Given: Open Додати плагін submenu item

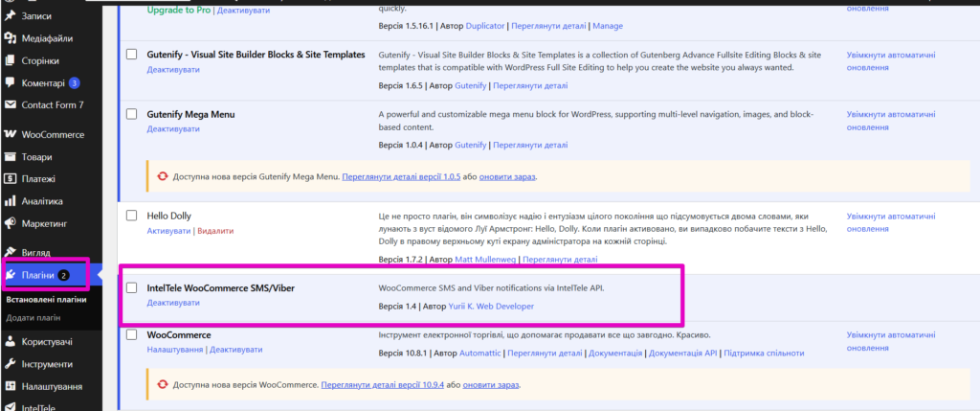Looking at the screenshot, I should [x=33, y=317].
